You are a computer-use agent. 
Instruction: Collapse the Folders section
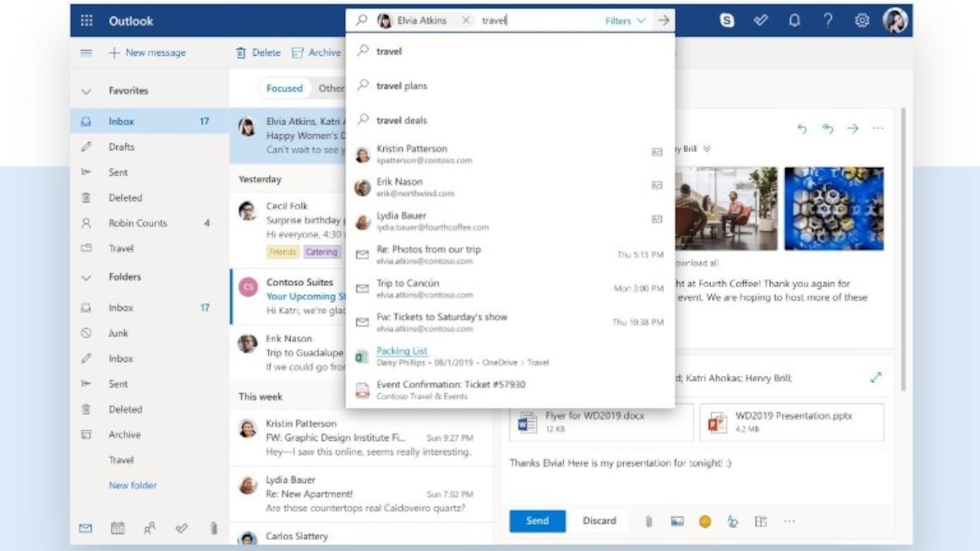86,278
